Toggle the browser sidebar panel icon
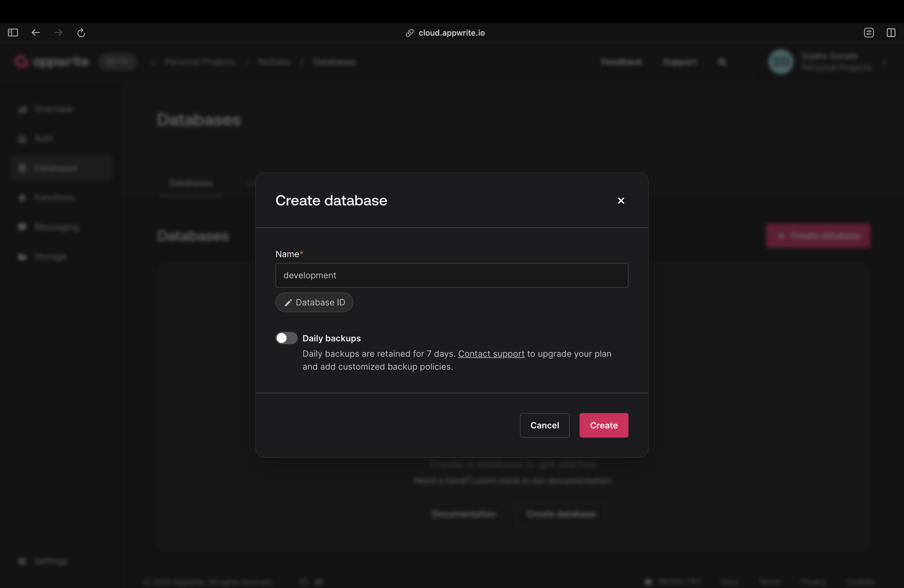Image resolution: width=904 pixels, height=588 pixels. click(13, 33)
